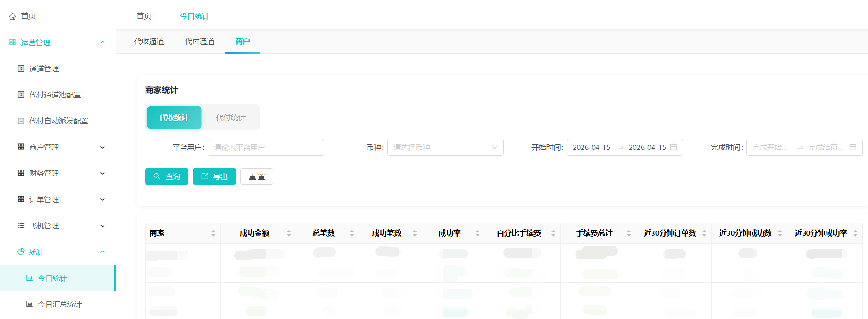The width and height of the screenshot is (868, 319).
Task: Open the 首页 page tab
Action: pyautogui.click(x=144, y=16)
